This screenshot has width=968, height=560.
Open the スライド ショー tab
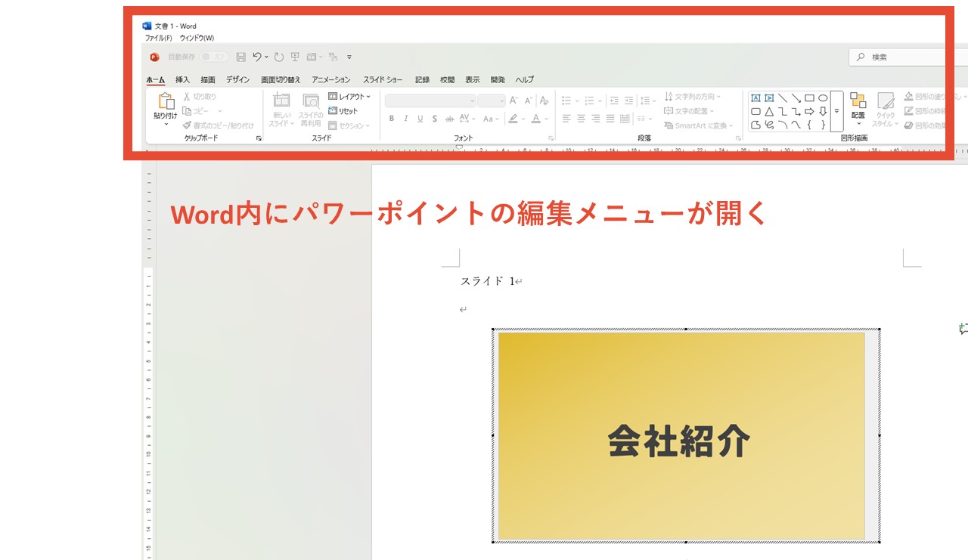click(x=383, y=79)
